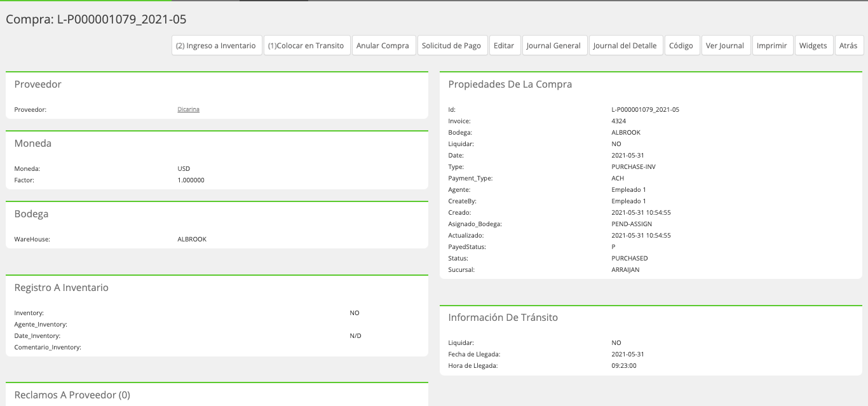Screen dimensions: 868x406
Task: Select the ARRAIJAN sucursal value
Action: (625, 269)
